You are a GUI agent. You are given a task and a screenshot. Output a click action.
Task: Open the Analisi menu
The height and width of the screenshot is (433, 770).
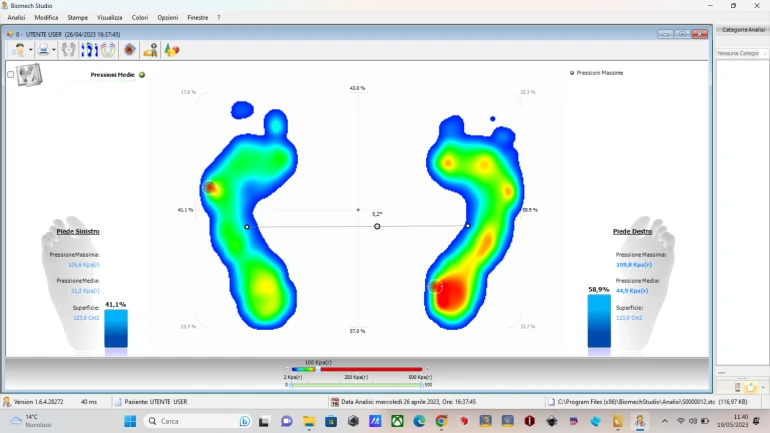[x=16, y=17]
